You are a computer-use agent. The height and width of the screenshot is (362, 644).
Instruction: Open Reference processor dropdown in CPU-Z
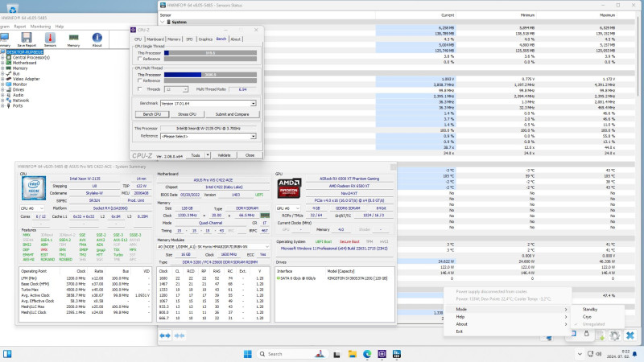253,136
